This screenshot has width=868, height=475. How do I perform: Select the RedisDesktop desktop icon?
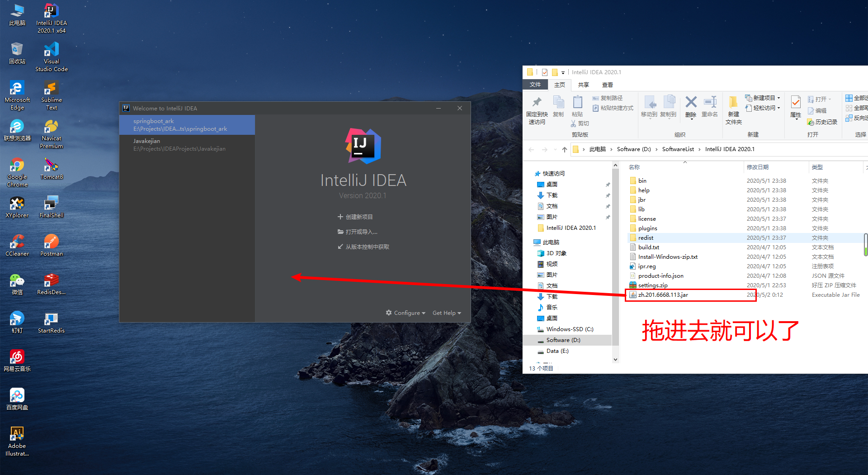[x=52, y=284]
